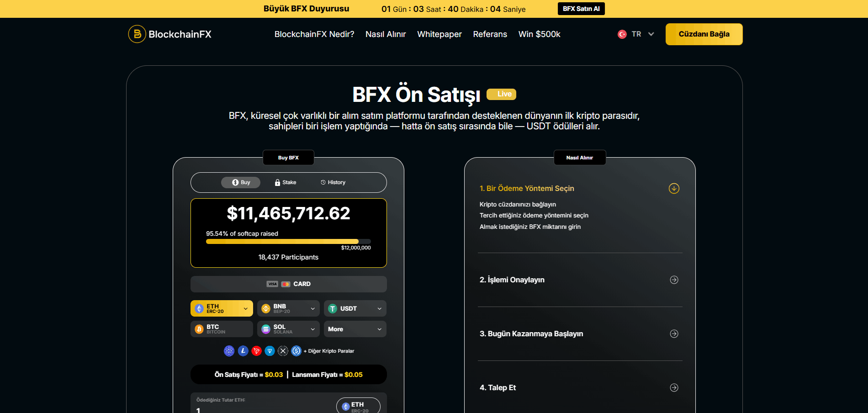868x413 pixels.
Task: Expand step 2 İşlemi Onaylayın
Action: [674, 280]
